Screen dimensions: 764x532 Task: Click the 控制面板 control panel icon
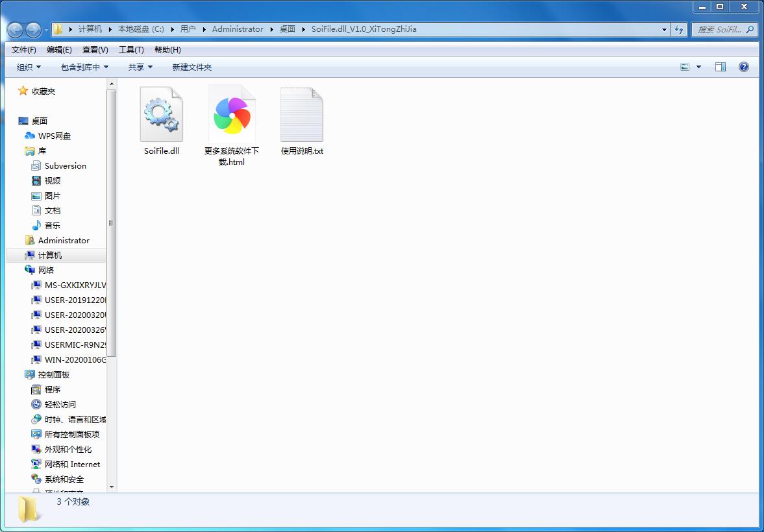[x=30, y=374]
